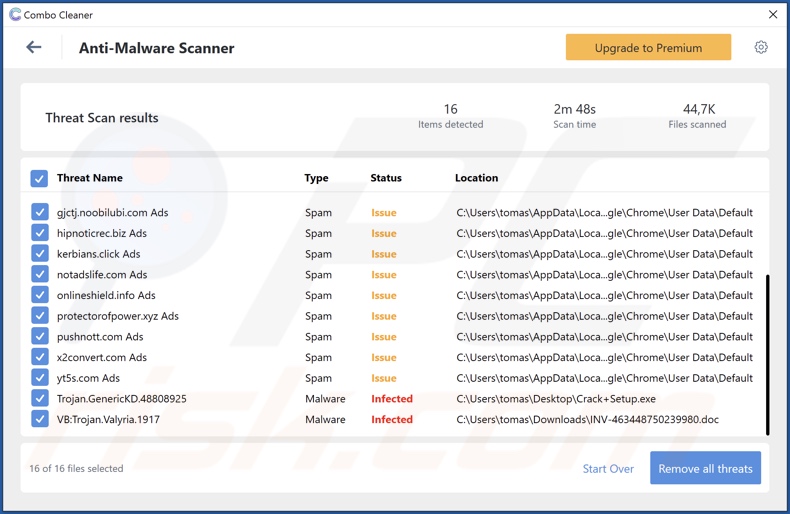Click Malware type of Trojan.GenericKD.48808925
Image resolution: width=790 pixels, height=514 pixels.
coord(325,399)
